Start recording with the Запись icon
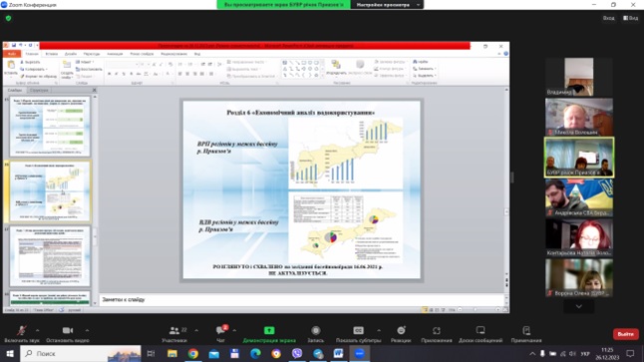Viewport: 644px width, 362px height. (315, 334)
